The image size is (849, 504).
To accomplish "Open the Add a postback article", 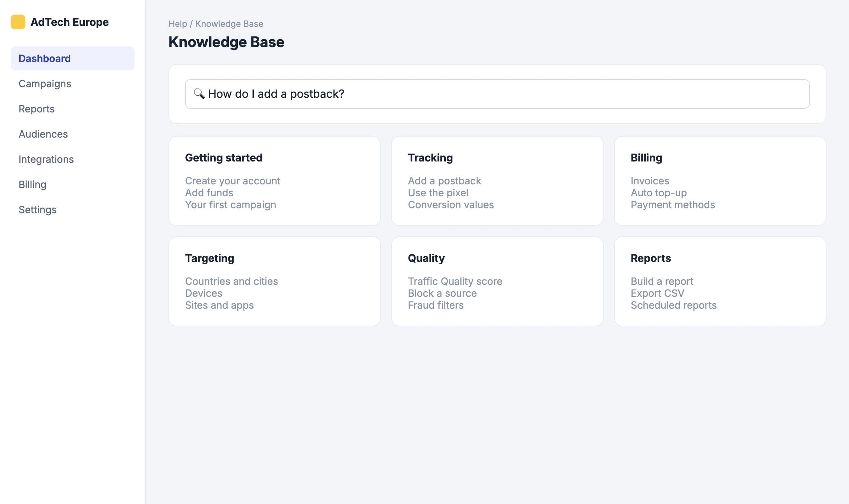I will (x=444, y=181).
